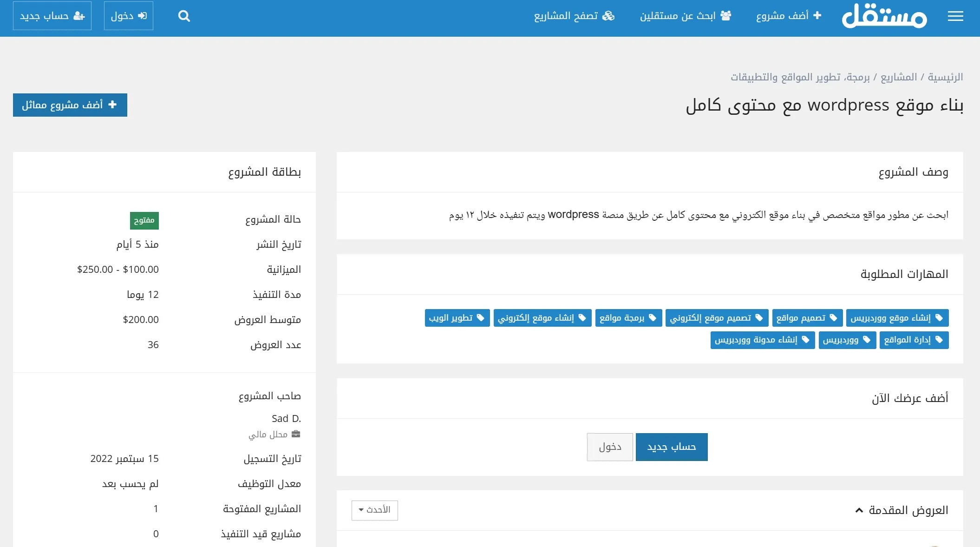
Task: Click 'أضف مشروع مماثل' button
Action: 70,105
